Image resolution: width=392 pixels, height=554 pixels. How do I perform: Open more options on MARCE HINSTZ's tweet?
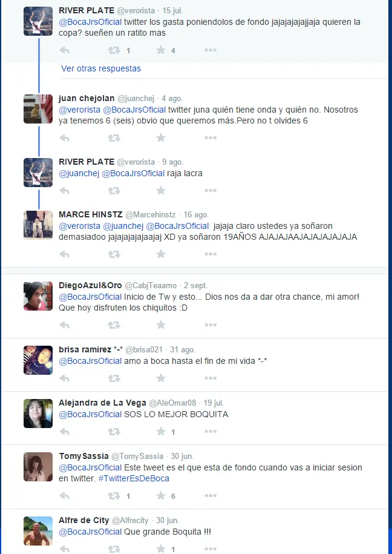coord(211,254)
